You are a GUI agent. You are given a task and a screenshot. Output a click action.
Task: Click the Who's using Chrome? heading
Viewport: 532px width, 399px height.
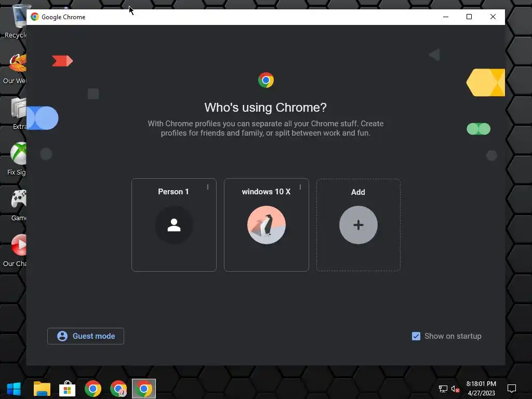tap(265, 108)
